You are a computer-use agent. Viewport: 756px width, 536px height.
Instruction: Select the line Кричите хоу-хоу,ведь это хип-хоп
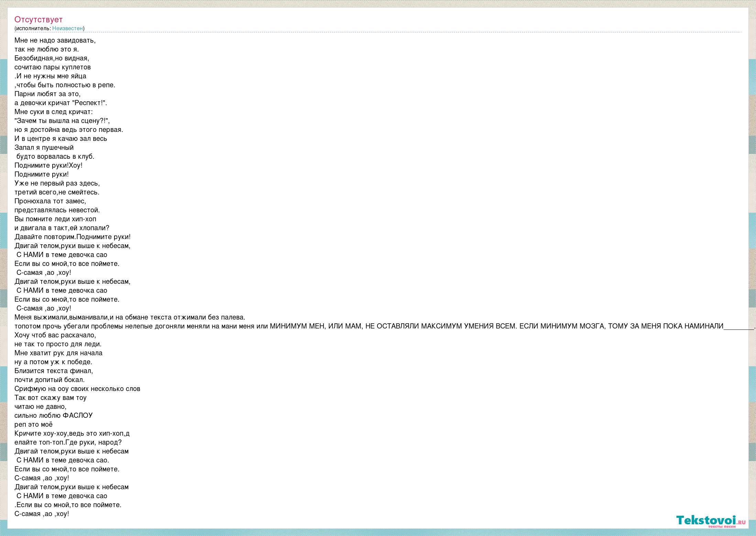tap(72, 433)
